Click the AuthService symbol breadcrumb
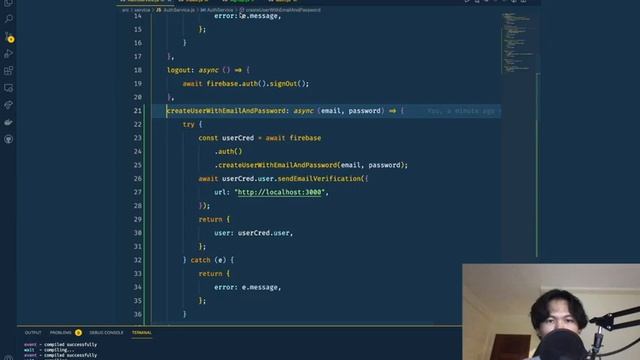Viewport: 640px width, 360px height. (217, 10)
